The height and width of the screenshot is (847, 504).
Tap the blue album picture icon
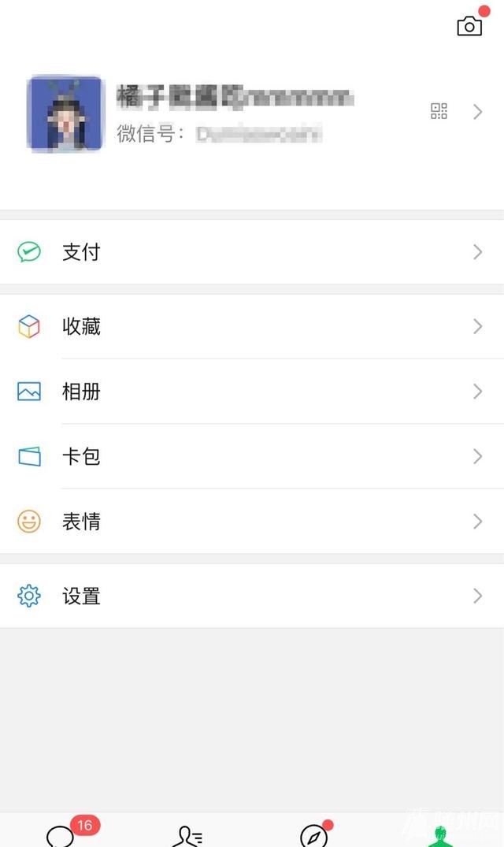(29, 391)
